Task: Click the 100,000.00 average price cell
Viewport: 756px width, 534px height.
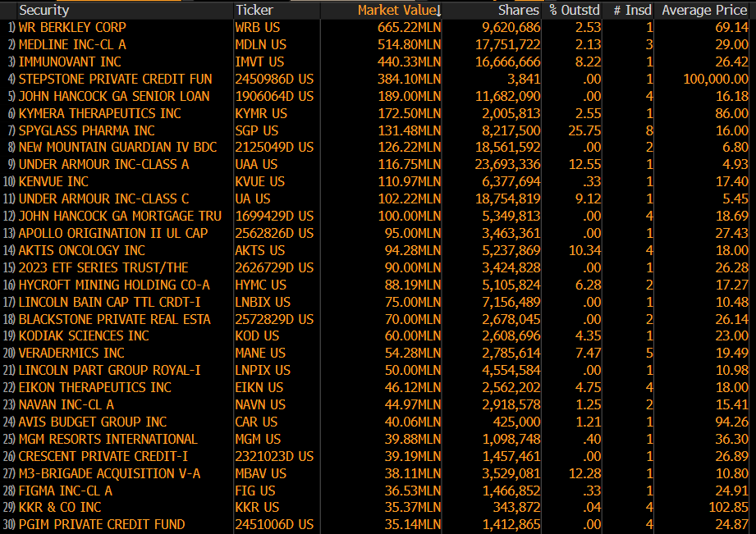Action: pos(716,79)
